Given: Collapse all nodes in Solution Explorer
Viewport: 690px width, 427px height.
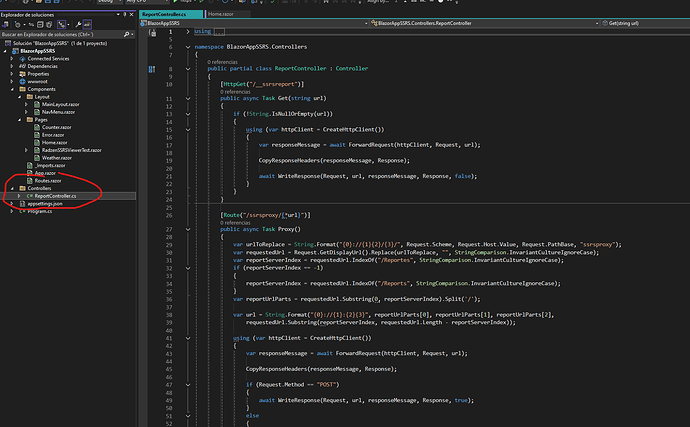Looking at the screenshot, I should 40,25.
